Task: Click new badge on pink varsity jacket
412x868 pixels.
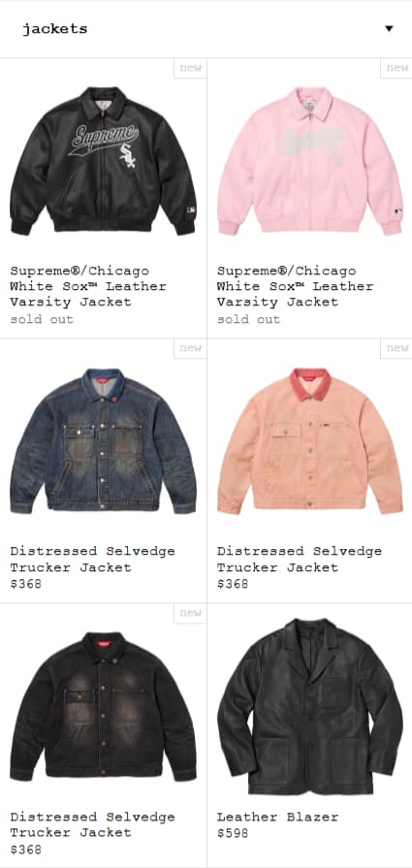Action: 396,68
